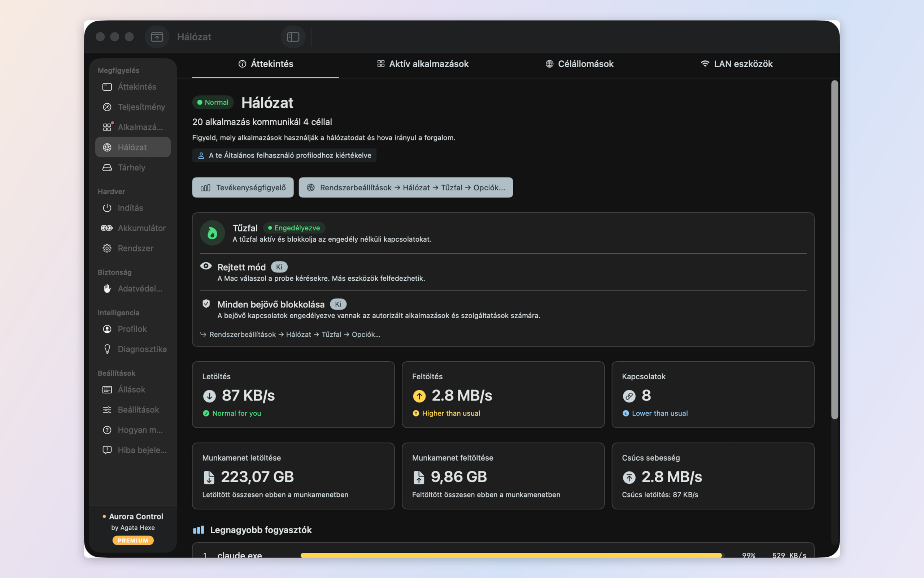
Task: Open Rendszer system section
Action: [x=133, y=248]
